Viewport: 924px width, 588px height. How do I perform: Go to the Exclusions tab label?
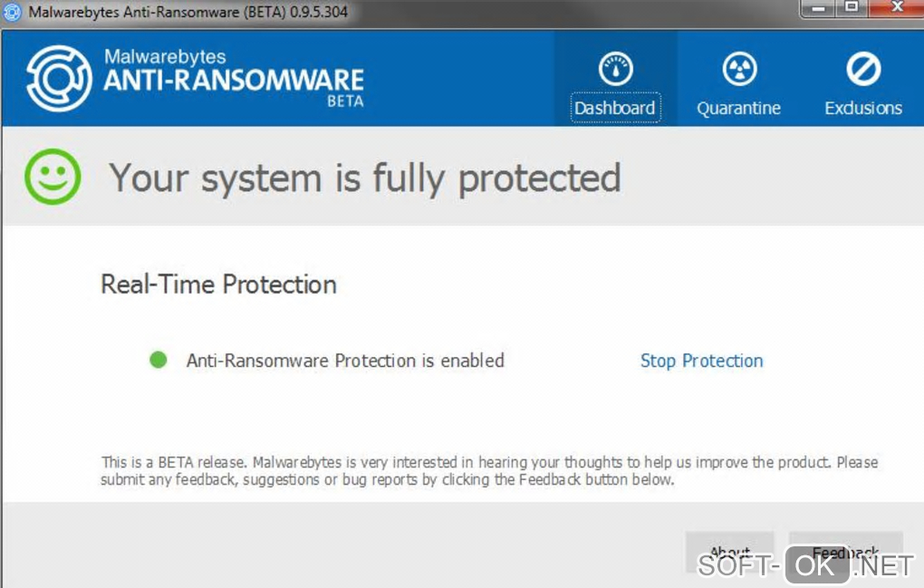pyautogui.click(x=862, y=108)
